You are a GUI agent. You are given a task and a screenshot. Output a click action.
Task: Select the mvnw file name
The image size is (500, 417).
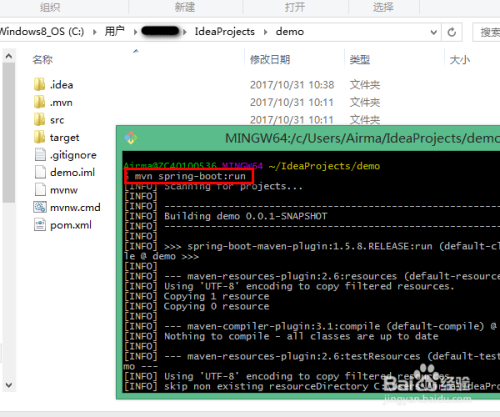pyautogui.click(x=64, y=190)
